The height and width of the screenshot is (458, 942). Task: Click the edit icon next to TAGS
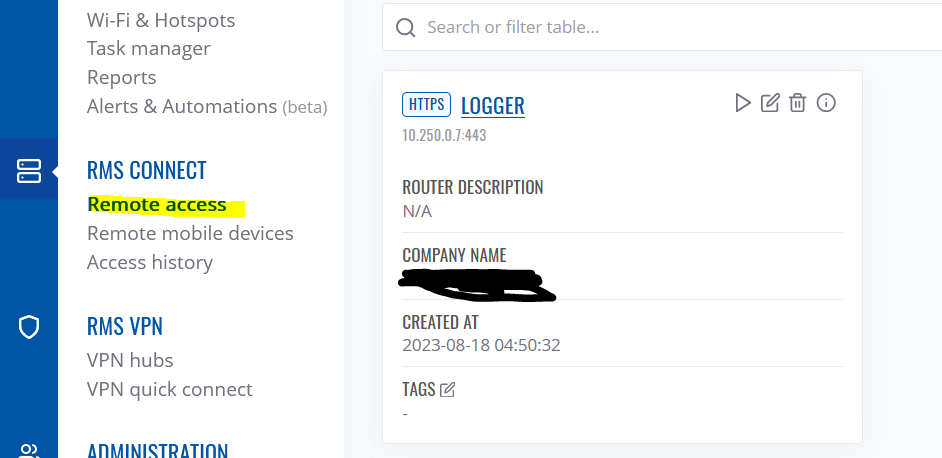[447, 390]
